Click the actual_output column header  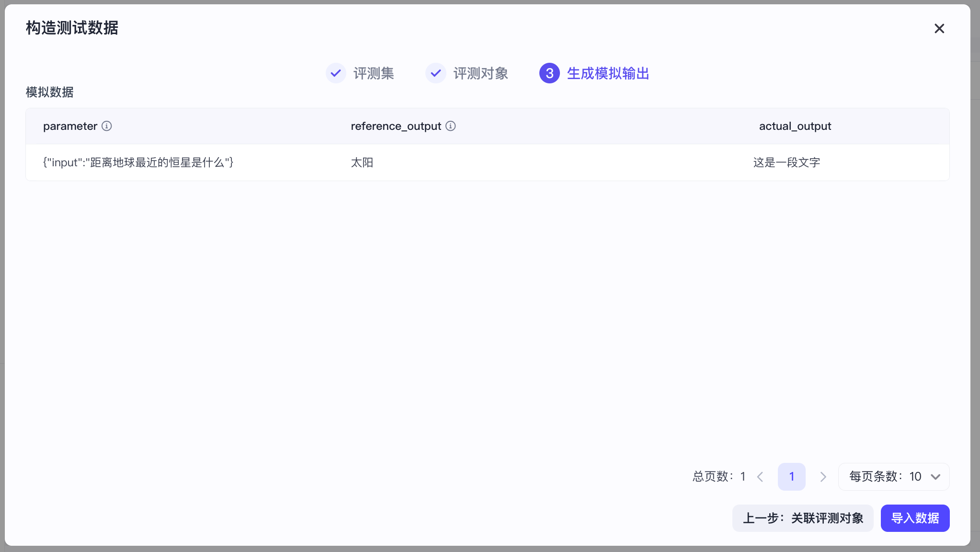[795, 126]
